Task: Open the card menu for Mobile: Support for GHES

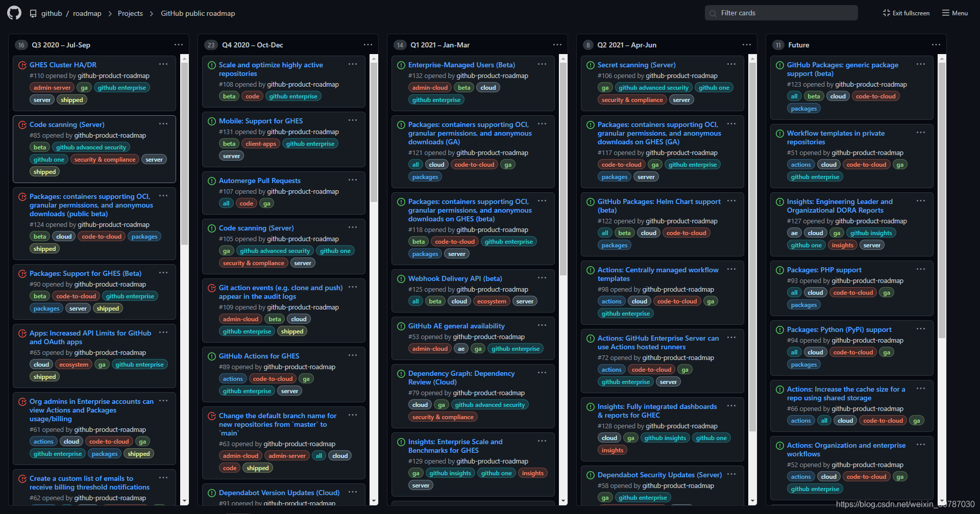Action: click(353, 120)
